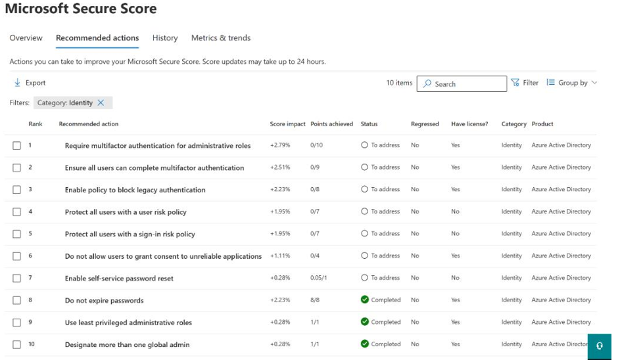Click the Export download arrow icon
Viewport: 620px width, 364px height.
click(17, 83)
